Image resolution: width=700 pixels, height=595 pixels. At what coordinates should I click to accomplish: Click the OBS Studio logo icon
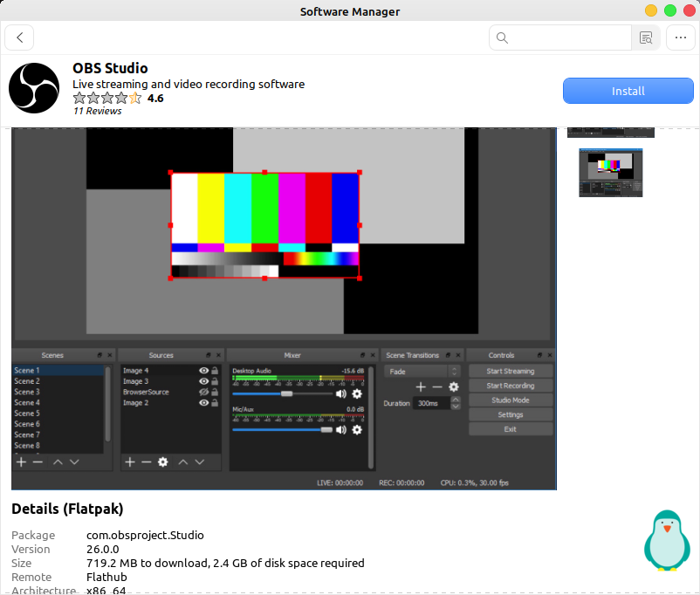coord(34,88)
